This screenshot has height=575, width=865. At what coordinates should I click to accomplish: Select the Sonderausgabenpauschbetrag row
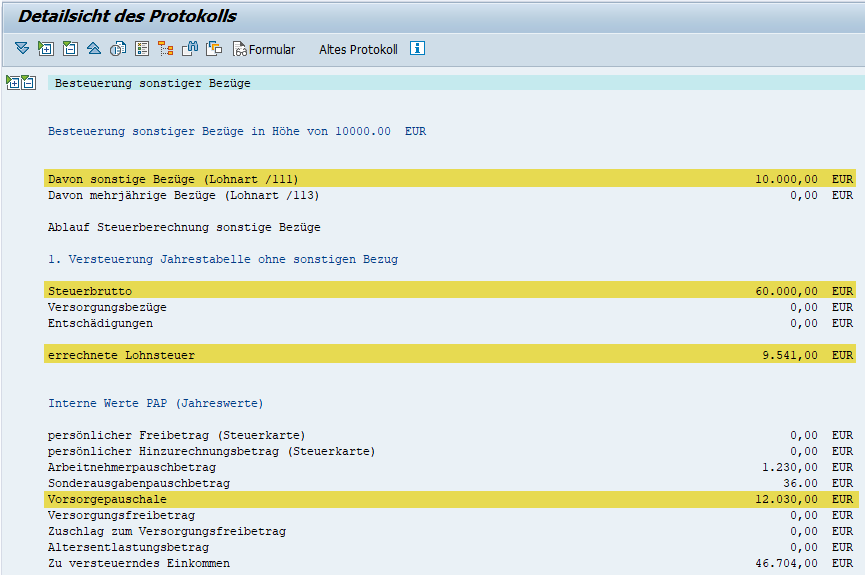[x=450, y=483]
